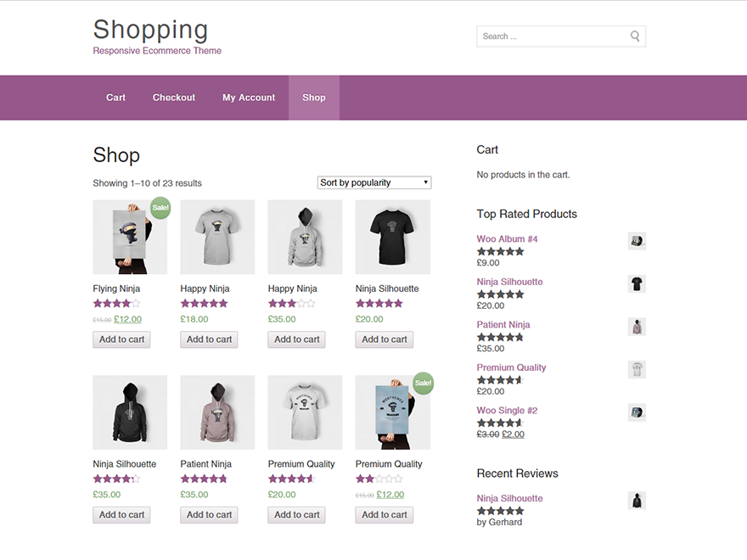This screenshot has width=747, height=560.
Task: Add Happy Ninja t-shirt to cart
Action: coord(209,339)
